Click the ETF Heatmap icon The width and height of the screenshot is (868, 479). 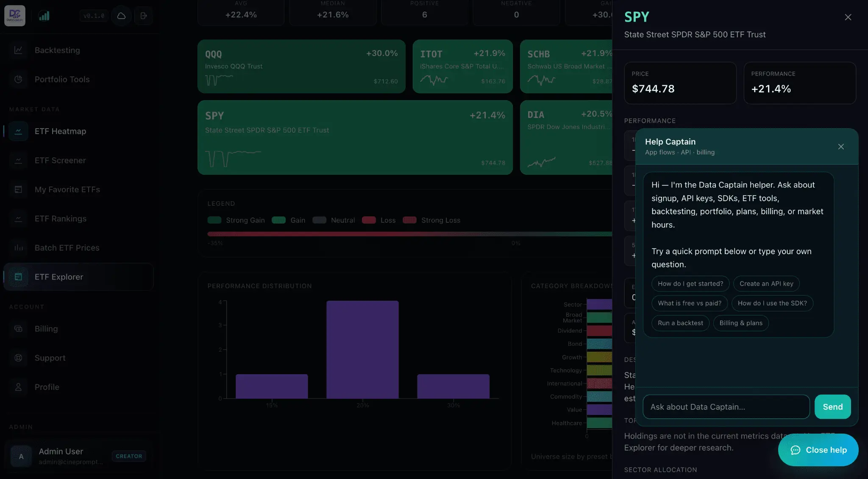(x=18, y=131)
